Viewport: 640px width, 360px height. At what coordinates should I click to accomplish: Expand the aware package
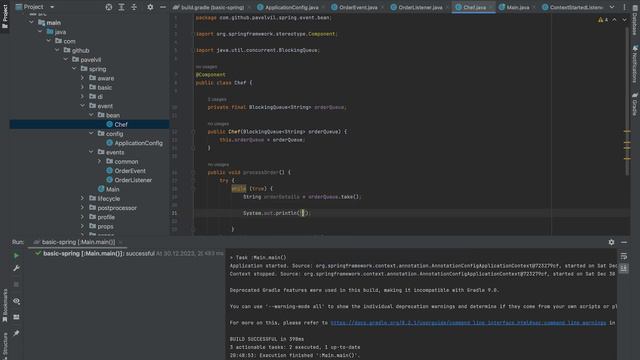[82, 78]
